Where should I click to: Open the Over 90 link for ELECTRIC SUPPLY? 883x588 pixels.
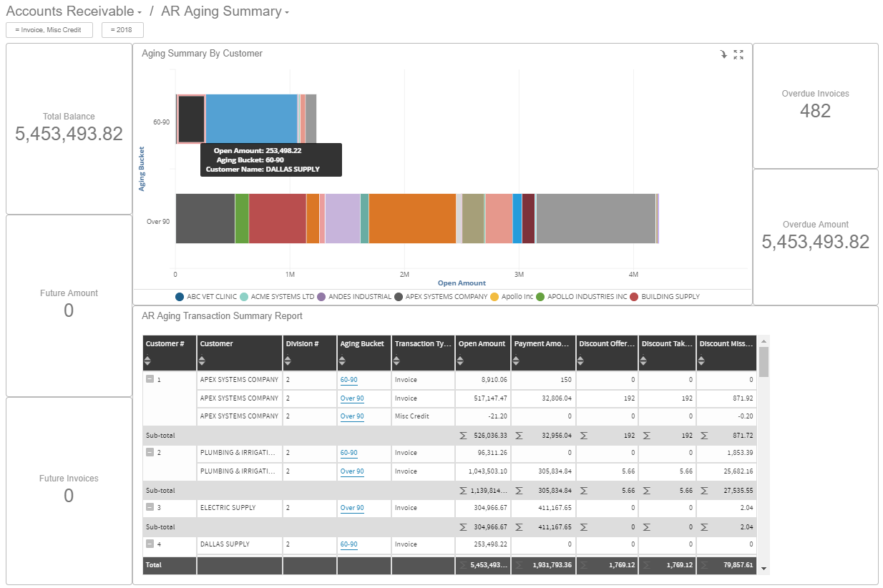coord(352,508)
